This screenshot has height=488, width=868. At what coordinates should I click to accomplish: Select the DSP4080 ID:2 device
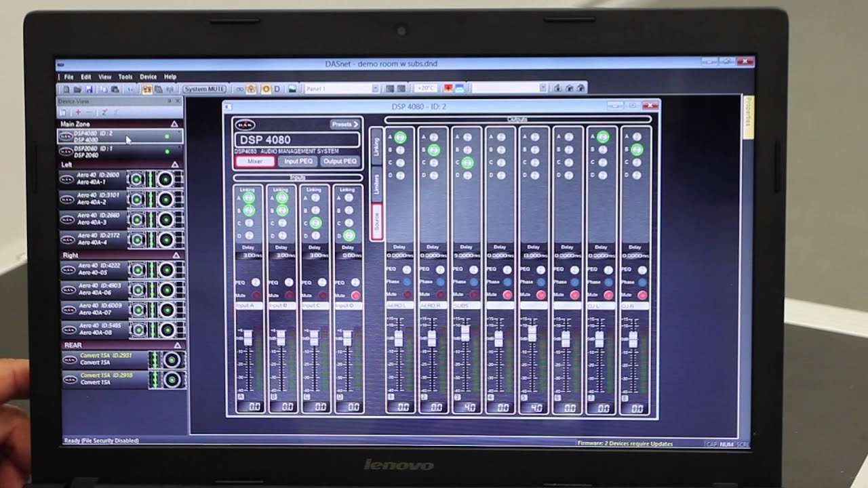(120, 136)
